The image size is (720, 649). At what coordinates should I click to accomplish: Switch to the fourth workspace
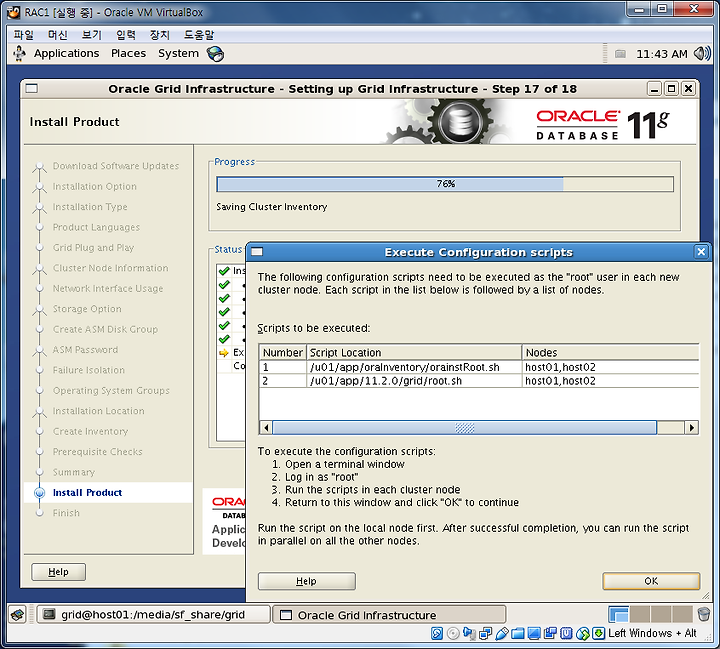click(x=682, y=614)
